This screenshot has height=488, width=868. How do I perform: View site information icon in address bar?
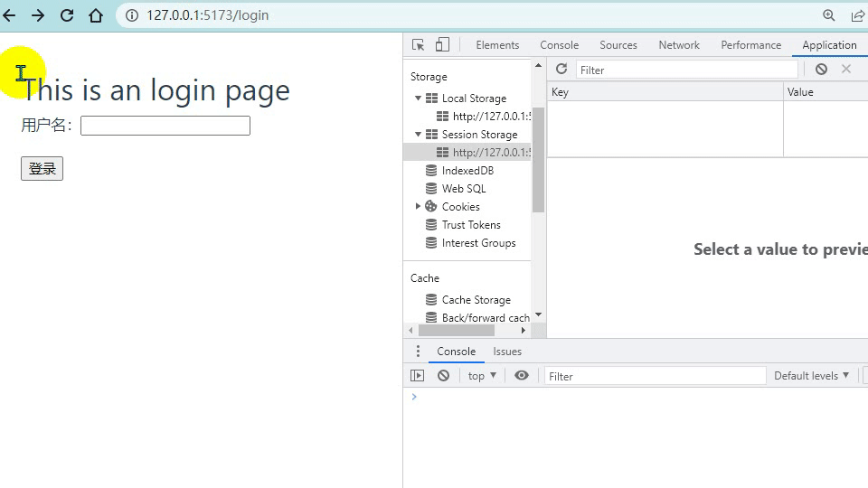(132, 15)
